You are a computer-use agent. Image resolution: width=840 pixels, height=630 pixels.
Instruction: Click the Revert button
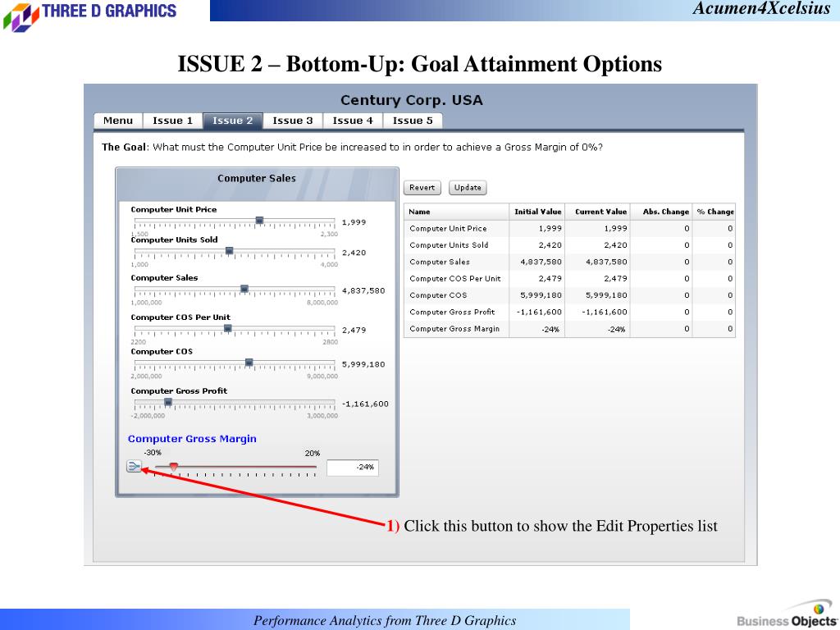click(x=422, y=188)
